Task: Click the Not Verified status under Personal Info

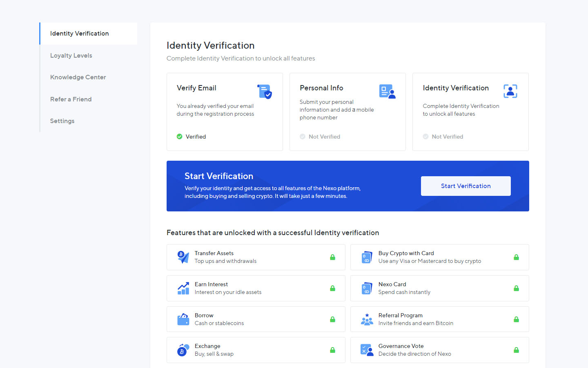Action: (320, 137)
